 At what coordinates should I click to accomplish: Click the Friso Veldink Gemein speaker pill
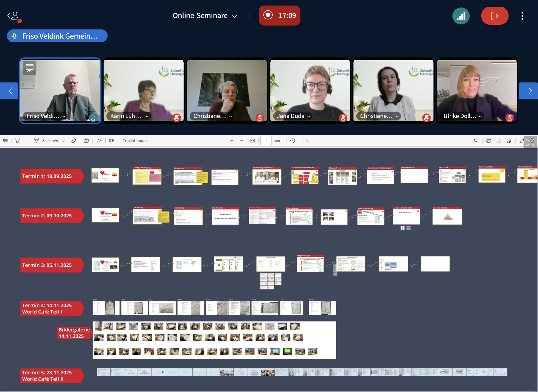pyautogui.click(x=57, y=36)
